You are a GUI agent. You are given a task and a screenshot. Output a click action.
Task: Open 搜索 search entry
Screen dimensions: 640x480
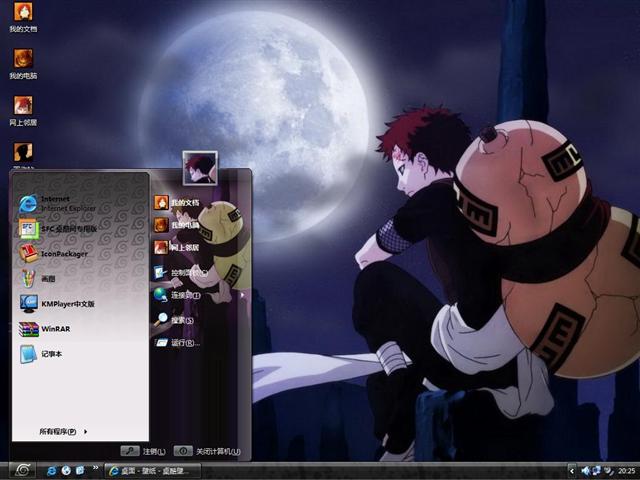click(x=174, y=320)
